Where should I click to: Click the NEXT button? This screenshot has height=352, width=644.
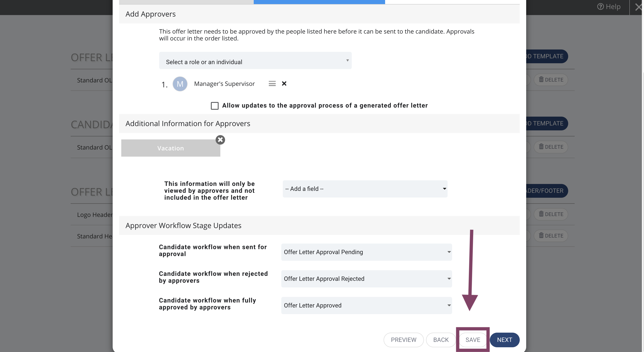504,340
